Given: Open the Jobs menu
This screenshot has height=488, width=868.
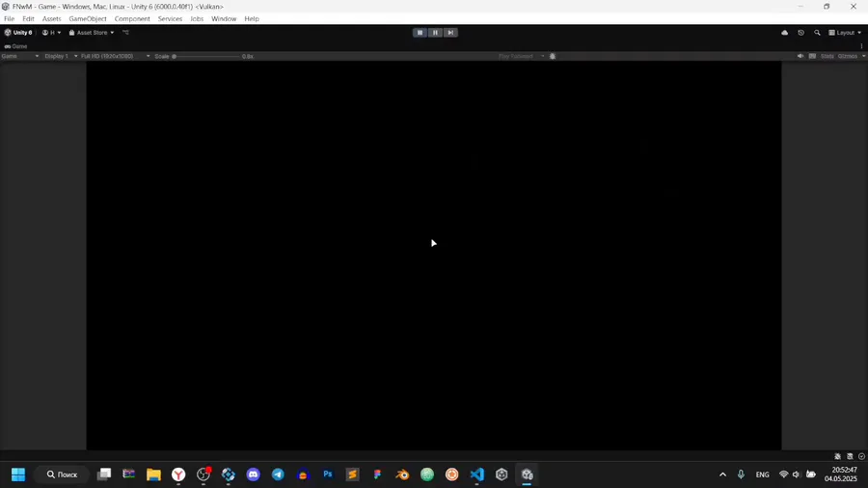Looking at the screenshot, I should (197, 19).
